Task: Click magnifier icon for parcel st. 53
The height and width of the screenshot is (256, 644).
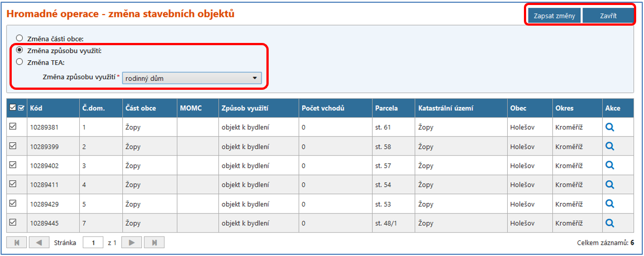Action: point(610,204)
